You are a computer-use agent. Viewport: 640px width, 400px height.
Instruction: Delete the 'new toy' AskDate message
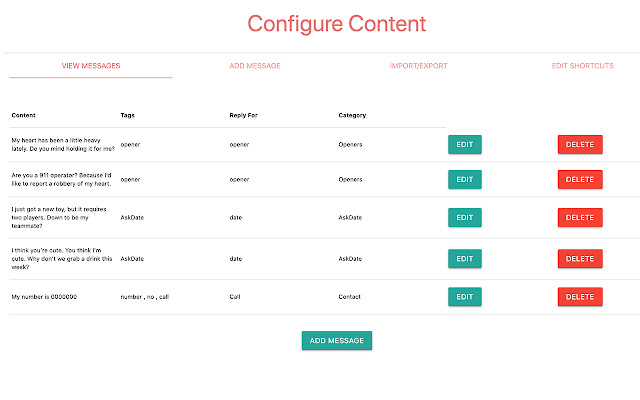point(580,218)
